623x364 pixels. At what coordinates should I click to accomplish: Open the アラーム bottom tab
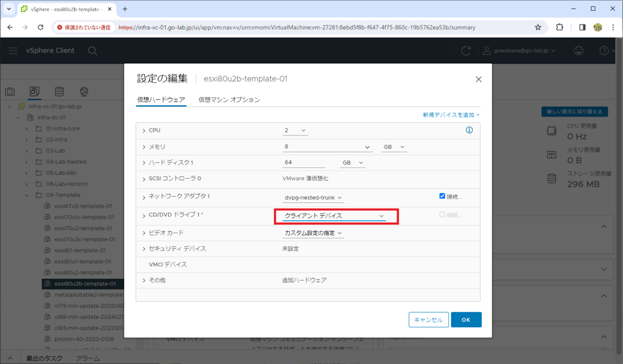88,358
